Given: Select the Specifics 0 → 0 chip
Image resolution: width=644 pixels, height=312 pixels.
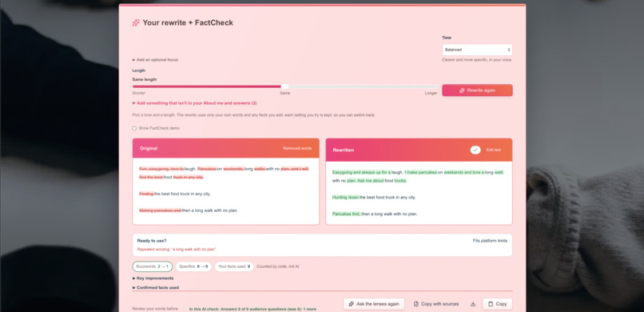Looking at the screenshot, I should point(193,266).
